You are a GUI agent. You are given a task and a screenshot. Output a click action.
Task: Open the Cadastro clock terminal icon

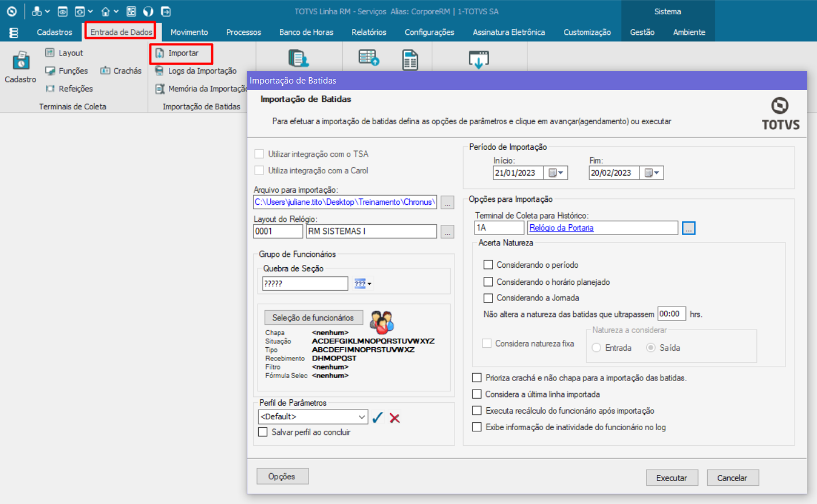tap(21, 61)
